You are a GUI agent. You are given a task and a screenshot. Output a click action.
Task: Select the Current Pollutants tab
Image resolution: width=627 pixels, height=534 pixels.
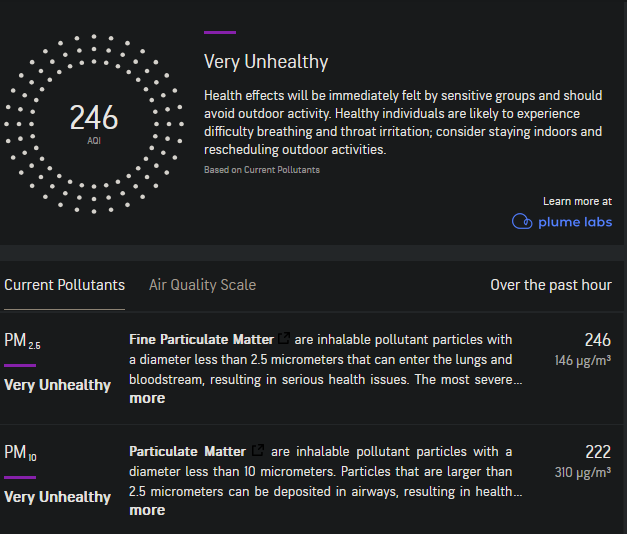65,285
